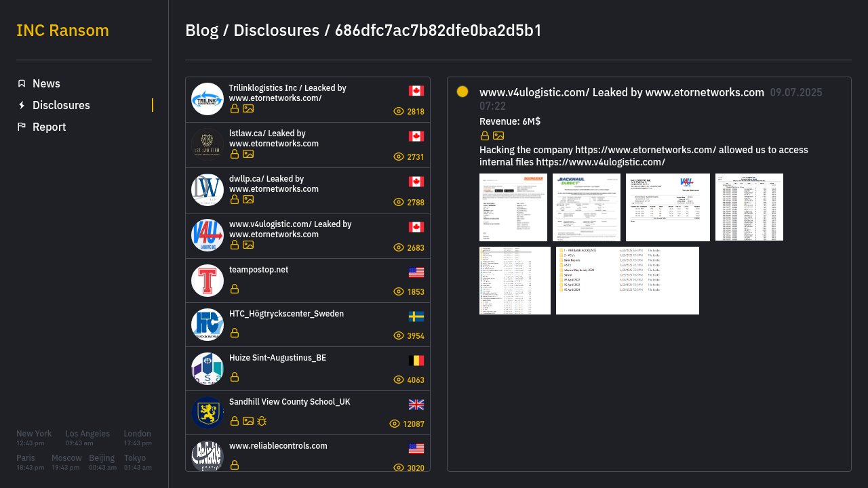
Task: Click the Belgium flag on Huize entry
Action: coord(416,361)
